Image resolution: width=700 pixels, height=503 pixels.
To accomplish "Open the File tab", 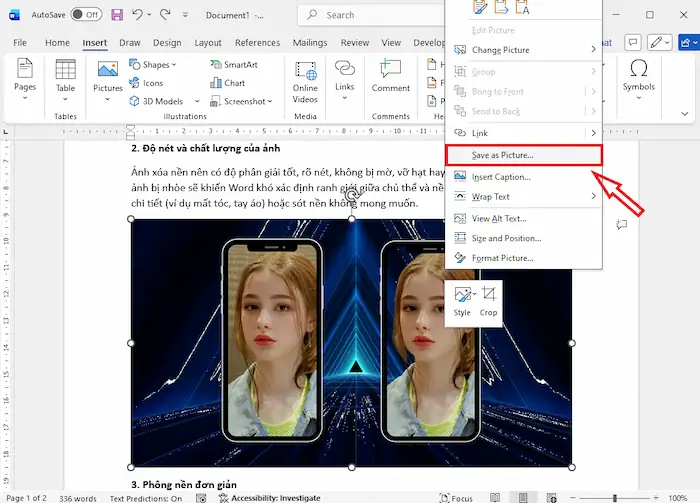I will tap(20, 43).
